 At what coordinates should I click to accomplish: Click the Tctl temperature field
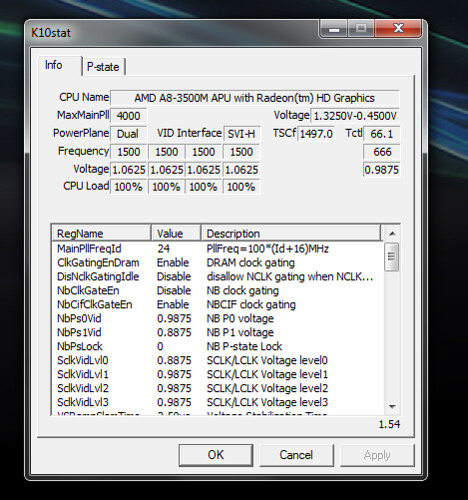click(x=381, y=134)
